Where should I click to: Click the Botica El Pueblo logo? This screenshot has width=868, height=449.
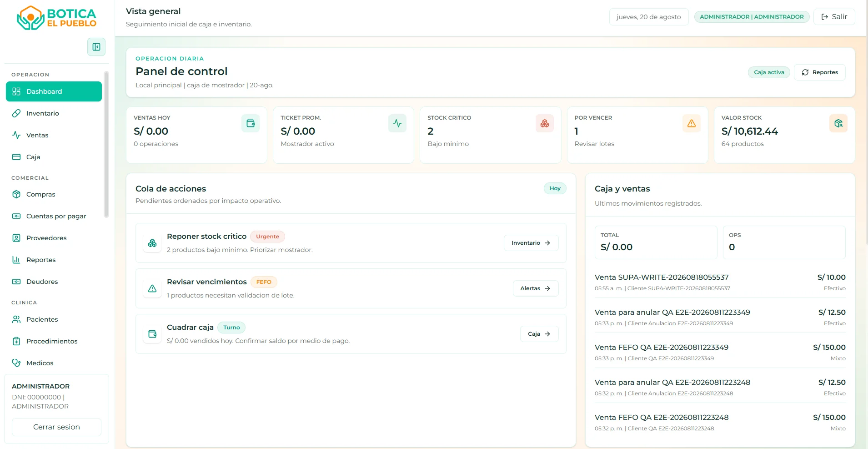[57, 18]
